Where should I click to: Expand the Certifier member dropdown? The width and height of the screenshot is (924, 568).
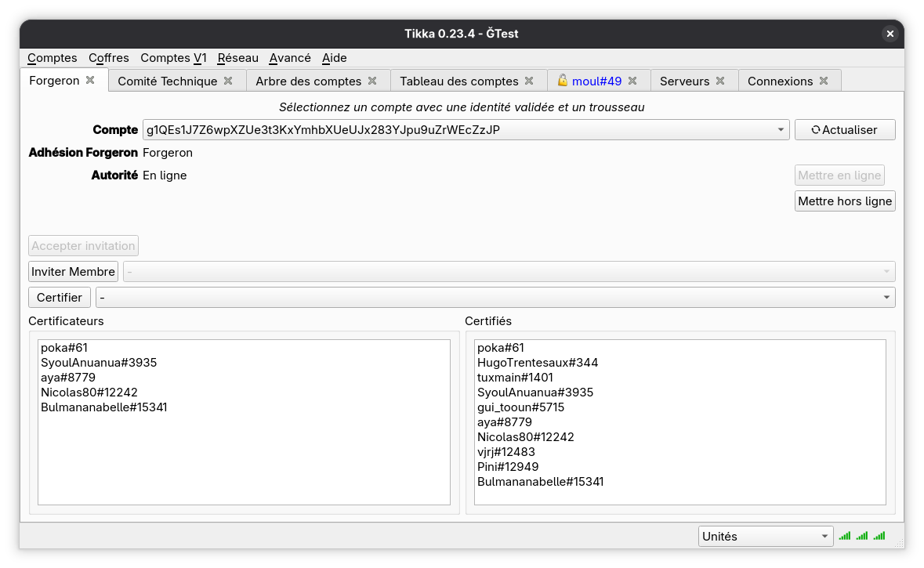coord(886,298)
